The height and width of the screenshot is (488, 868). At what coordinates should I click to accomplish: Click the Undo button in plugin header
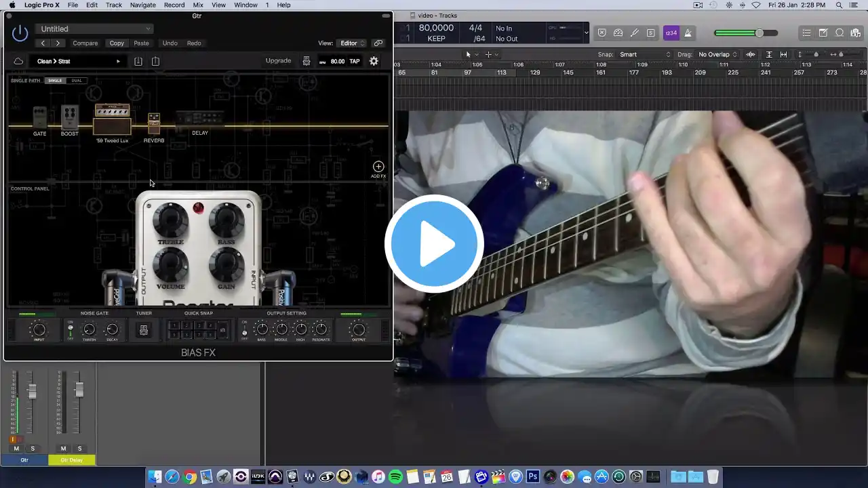coord(170,43)
